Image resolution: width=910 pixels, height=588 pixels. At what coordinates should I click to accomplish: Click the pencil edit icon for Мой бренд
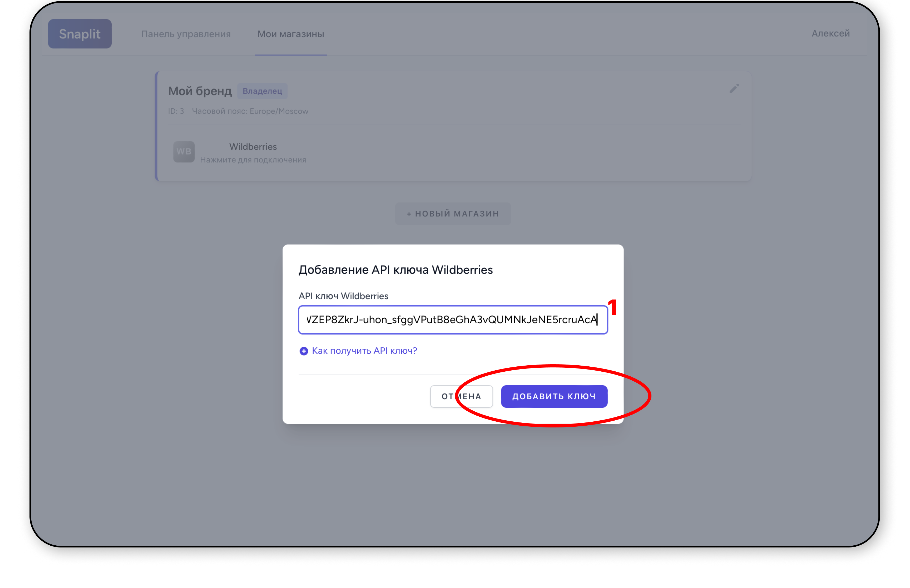coord(734,89)
